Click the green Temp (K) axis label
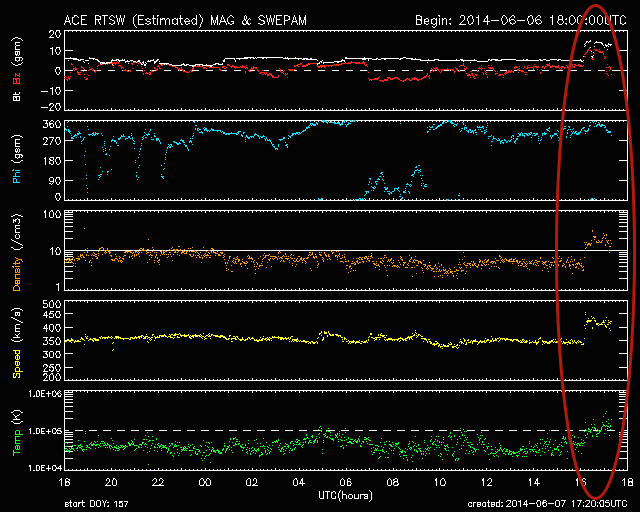The width and height of the screenshot is (640, 512). [17, 430]
